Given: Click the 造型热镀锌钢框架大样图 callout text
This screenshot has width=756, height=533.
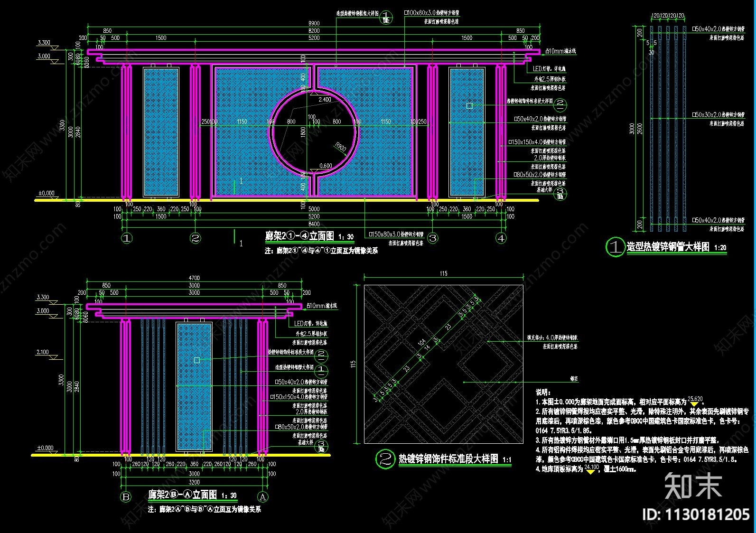Looking at the screenshot, I should (x=357, y=14).
